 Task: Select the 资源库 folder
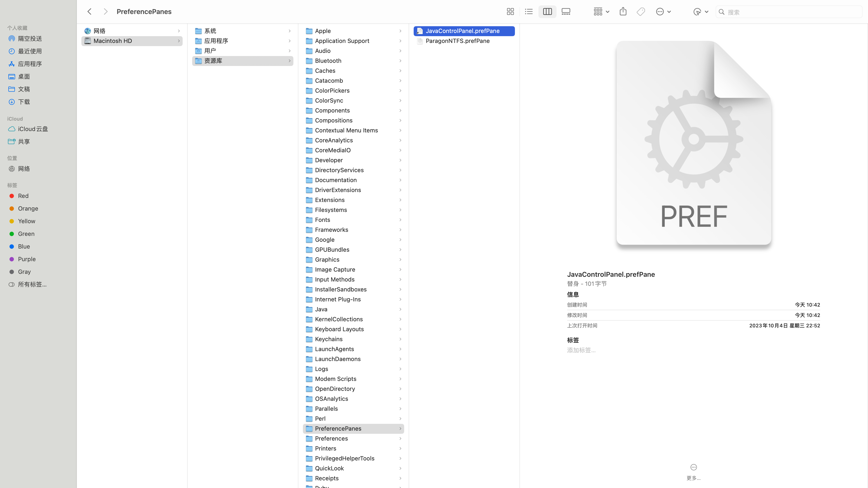coord(243,61)
